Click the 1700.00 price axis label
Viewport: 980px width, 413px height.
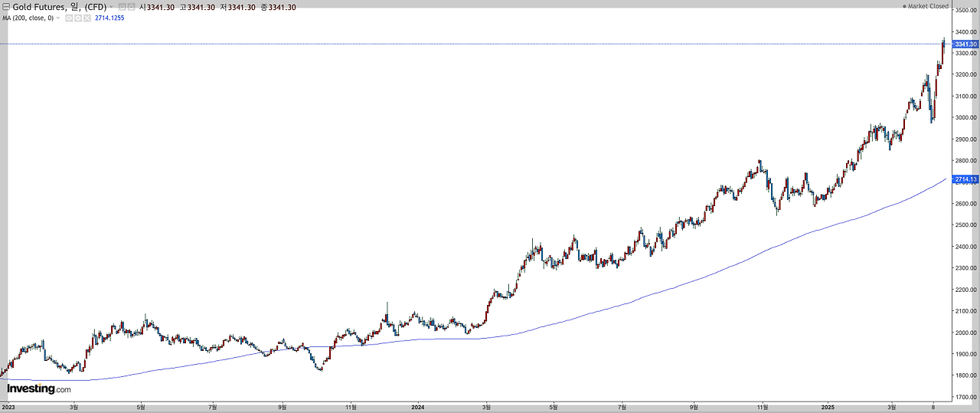point(966,398)
